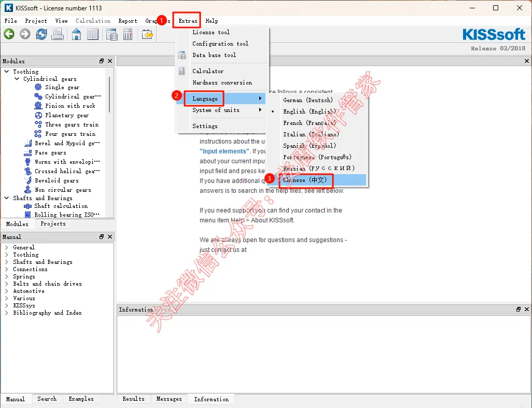
Task: Click the Shaft calculation module icon
Action: click(28, 206)
